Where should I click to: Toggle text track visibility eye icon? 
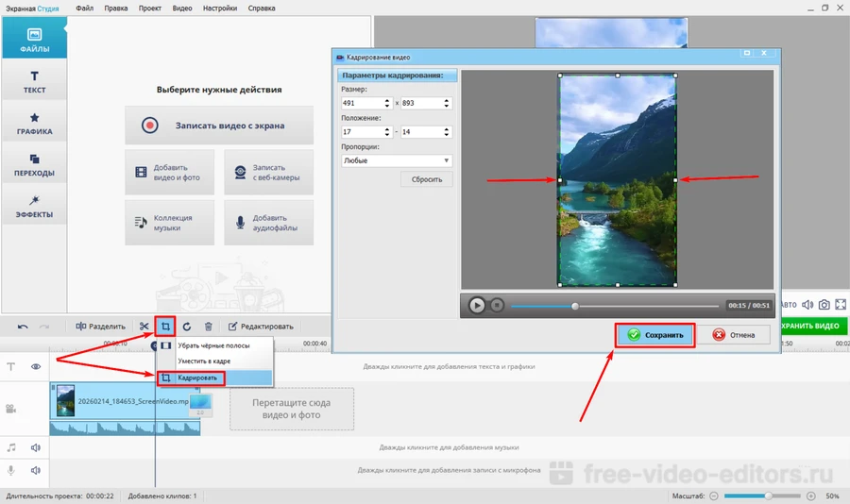(36, 366)
